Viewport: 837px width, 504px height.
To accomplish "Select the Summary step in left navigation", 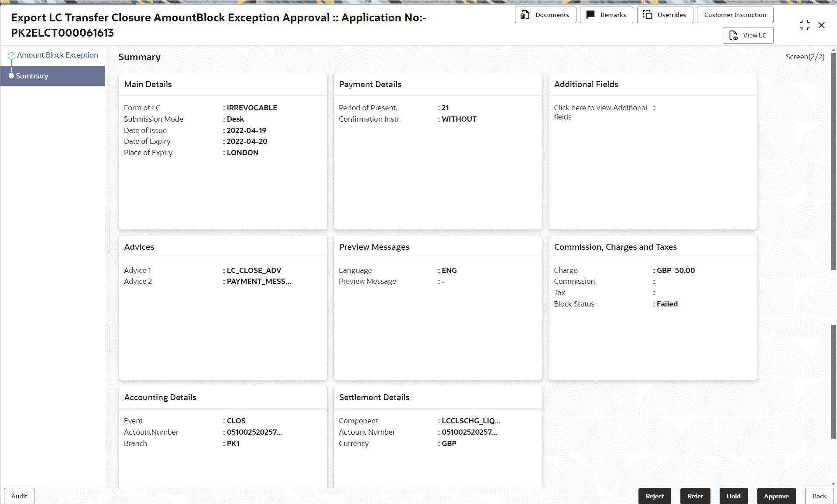I will (31, 75).
